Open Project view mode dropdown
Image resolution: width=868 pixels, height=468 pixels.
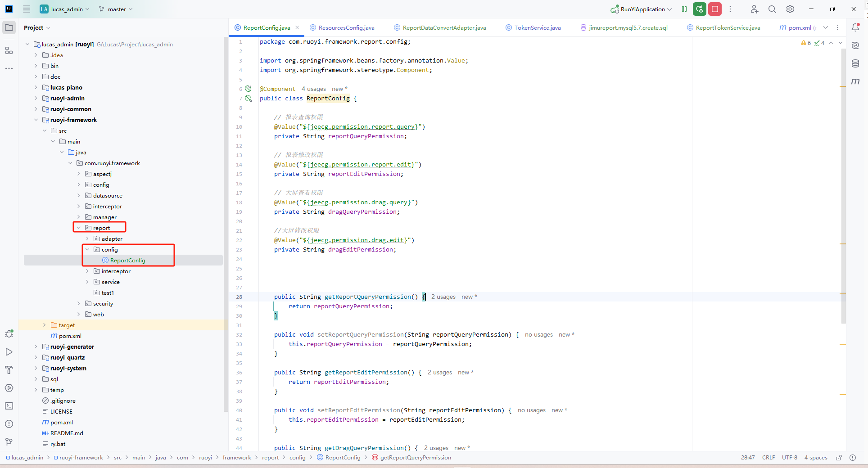(x=37, y=27)
